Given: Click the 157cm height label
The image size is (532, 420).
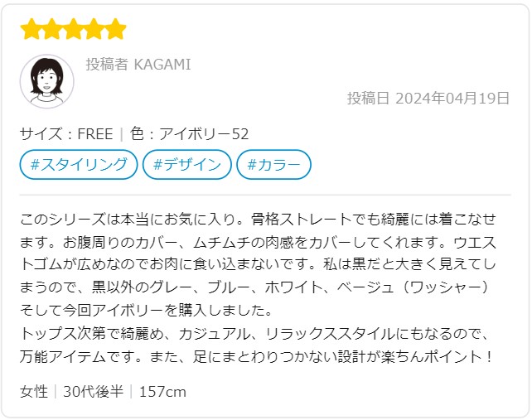Looking at the screenshot, I should 163,392.
